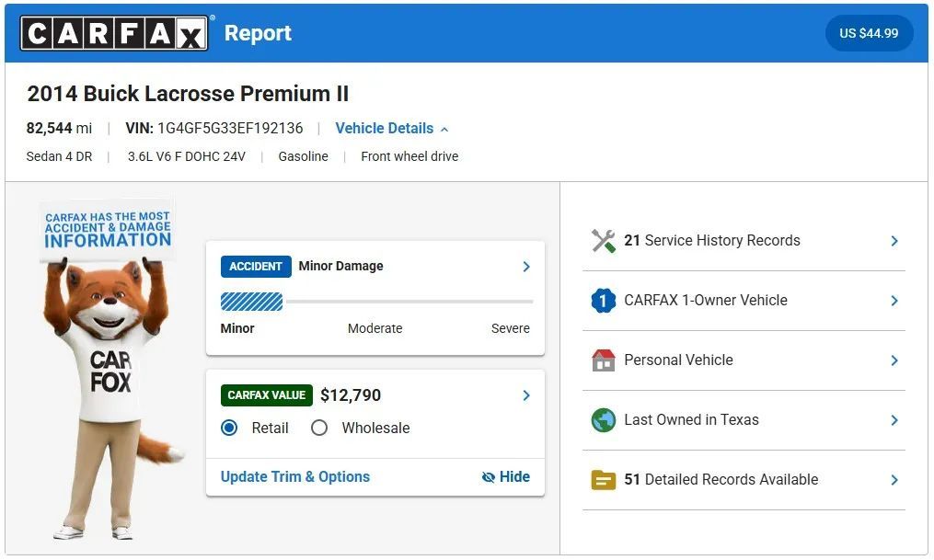
Task: Click the blue 1-Owner badge icon
Action: 604,301
